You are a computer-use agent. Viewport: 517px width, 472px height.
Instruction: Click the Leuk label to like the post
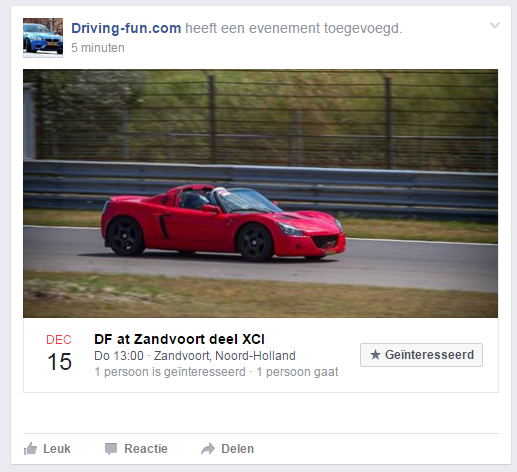click(57, 449)
